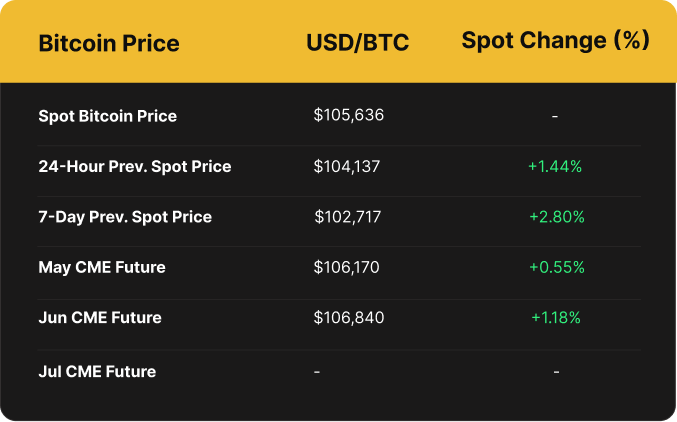Click the Jun CME Future row label

tap(100, 318)
